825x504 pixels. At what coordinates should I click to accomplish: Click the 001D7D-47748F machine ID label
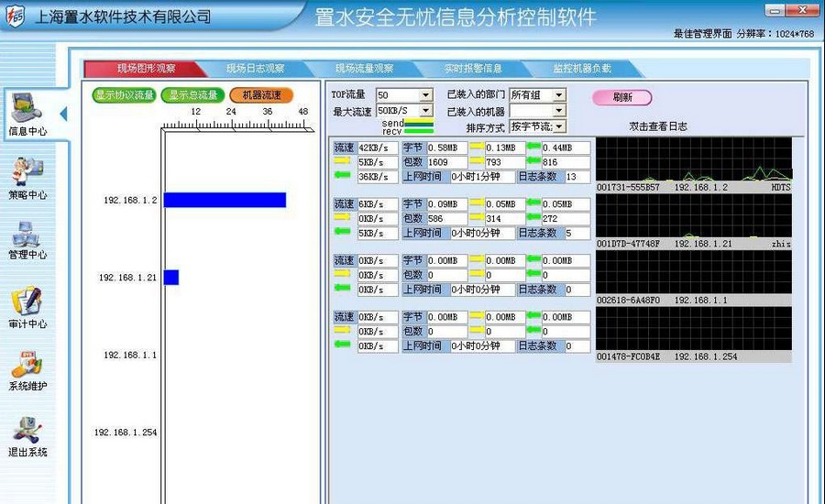pyautogui.click(x=628, y=244)
